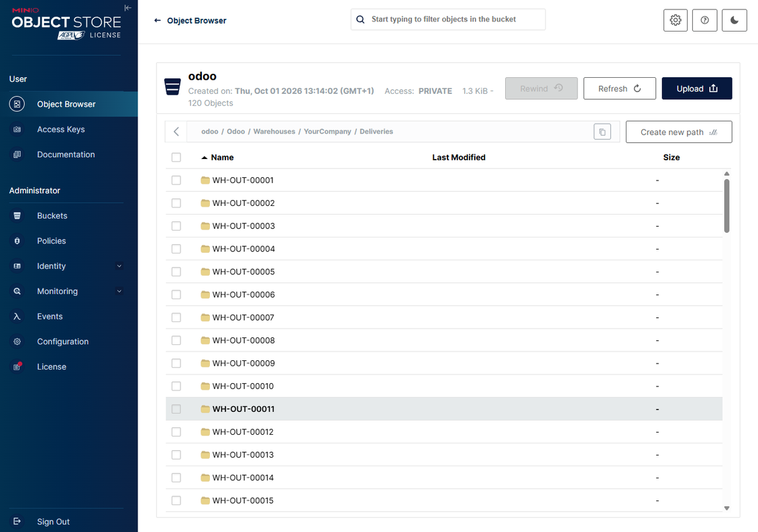Click the Object Browser sidebar icon
The height and width of the screenshot is (532, 758).
(17, 104)
